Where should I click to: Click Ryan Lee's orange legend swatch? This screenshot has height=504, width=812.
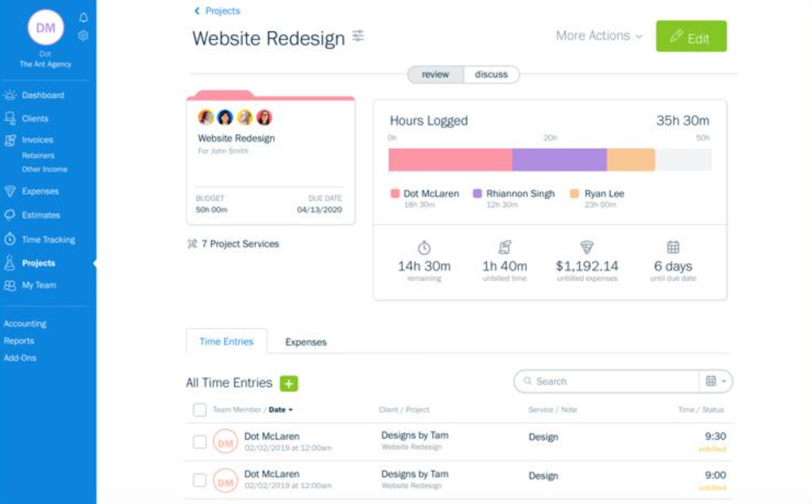tap(574, 193)
